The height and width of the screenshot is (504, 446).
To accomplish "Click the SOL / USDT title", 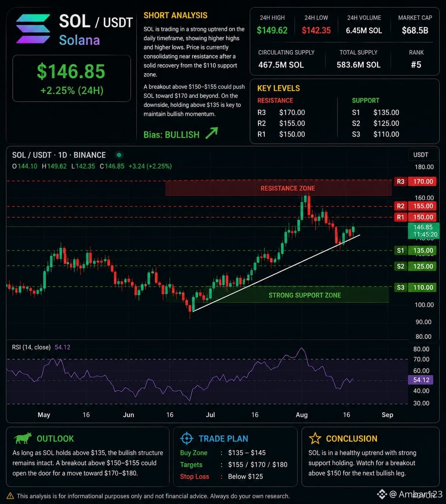I will click(96, 22).
